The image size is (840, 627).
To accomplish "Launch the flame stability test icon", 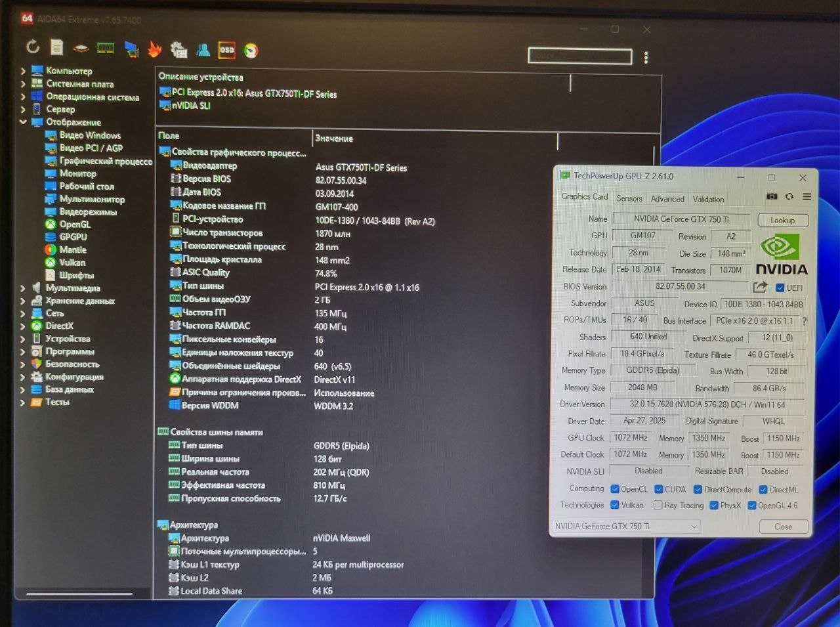I will coord(154,49).
